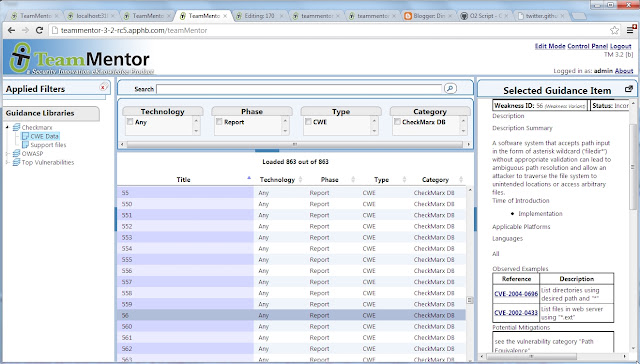The width and height of the screenshot is (640, 364).
Task: Select the row titled 55
Action: click(x=291, y=193)
